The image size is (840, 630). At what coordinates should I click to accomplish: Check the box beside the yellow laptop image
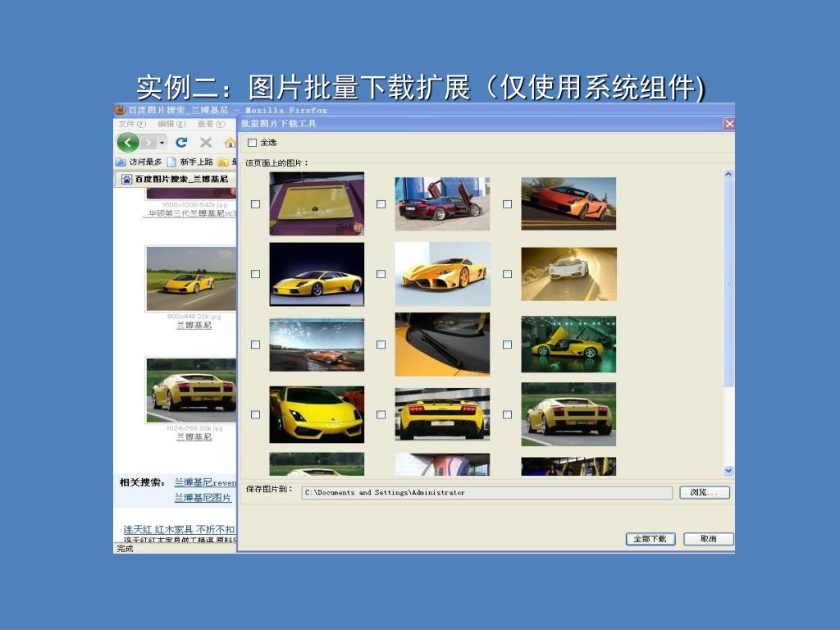click(x=256, y=204)
